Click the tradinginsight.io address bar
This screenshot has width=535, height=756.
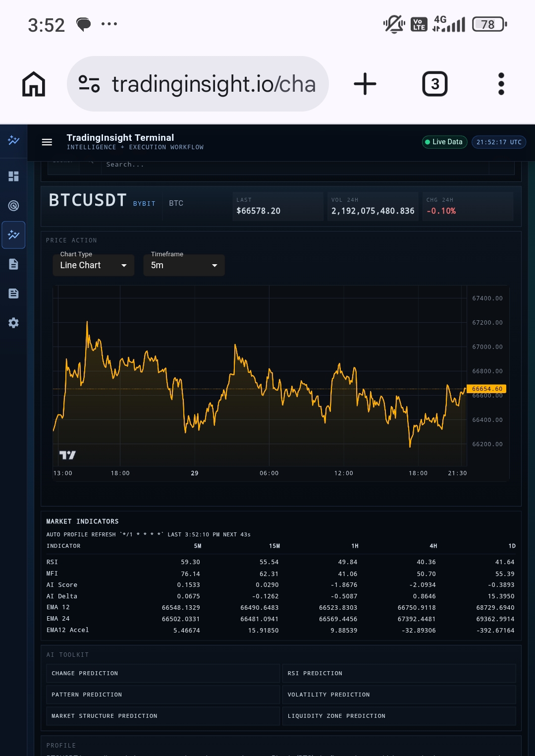click(x=198, y=84)
